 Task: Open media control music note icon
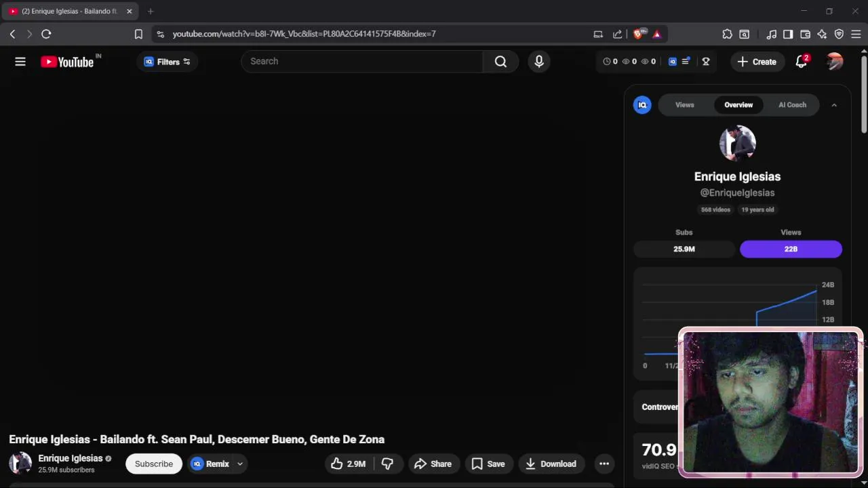click(771, 34)
